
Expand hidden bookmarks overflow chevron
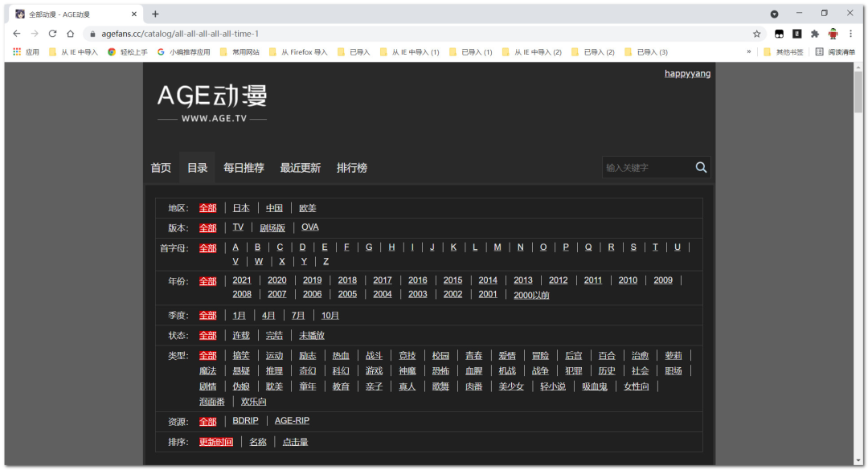(749, 52)
